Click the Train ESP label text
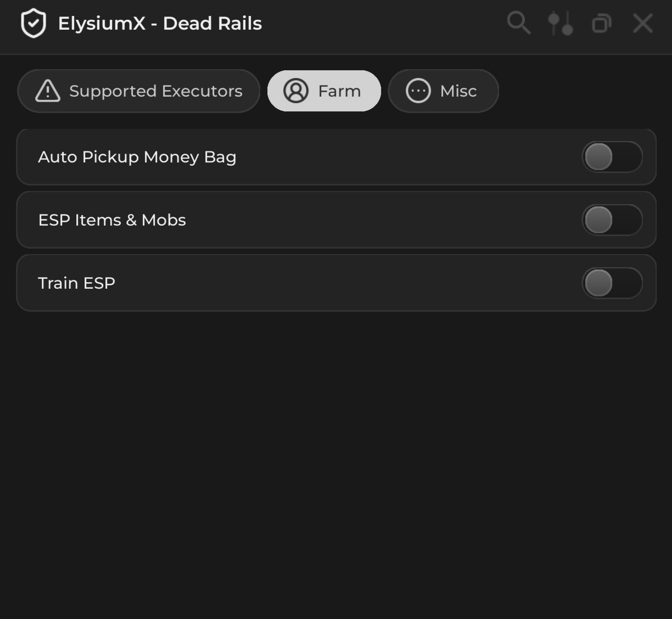Screen dimensions: 672x619 [76, 283]
